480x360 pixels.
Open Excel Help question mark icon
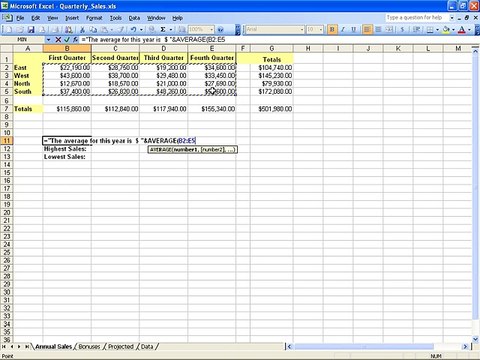(220, 30)
